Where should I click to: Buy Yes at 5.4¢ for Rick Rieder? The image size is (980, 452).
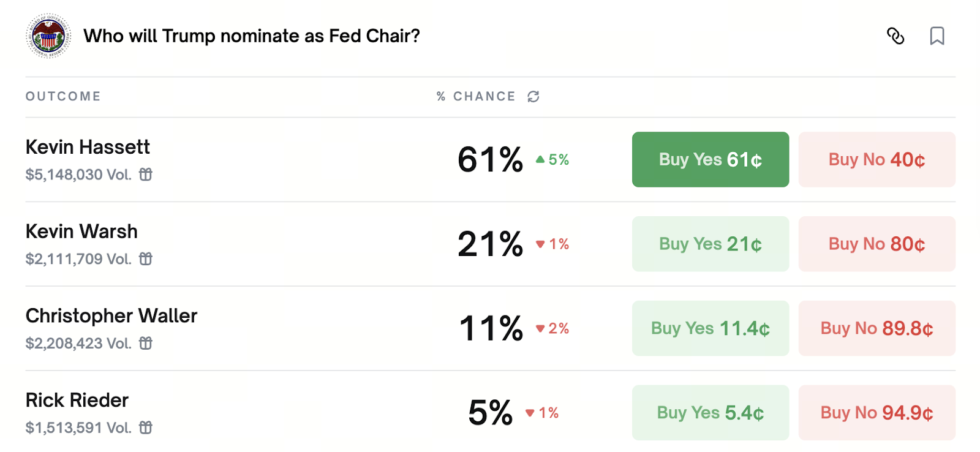[x=710, y=413]
